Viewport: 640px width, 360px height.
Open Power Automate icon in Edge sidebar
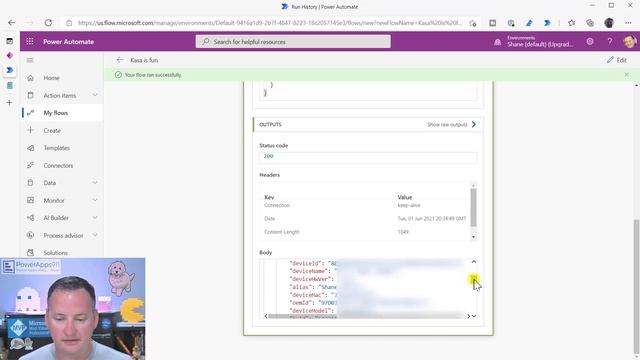click(x=9, y=70)
